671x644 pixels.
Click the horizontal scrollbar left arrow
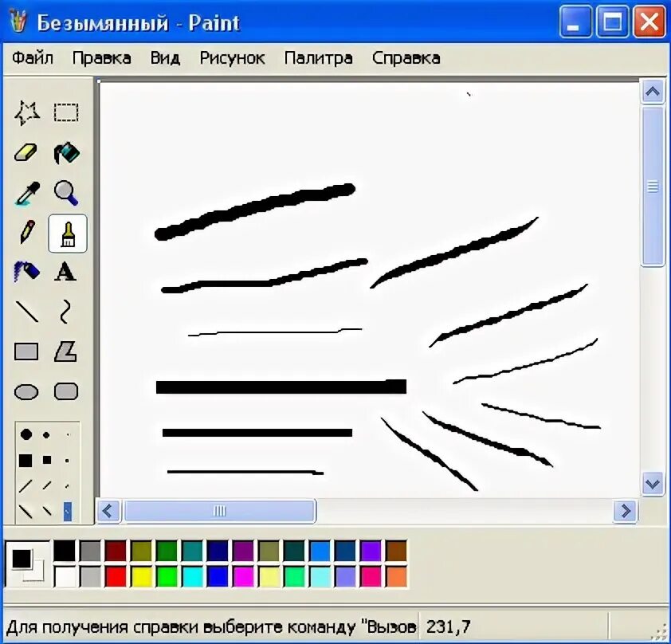pyautogui.click(x=108, y=511)
